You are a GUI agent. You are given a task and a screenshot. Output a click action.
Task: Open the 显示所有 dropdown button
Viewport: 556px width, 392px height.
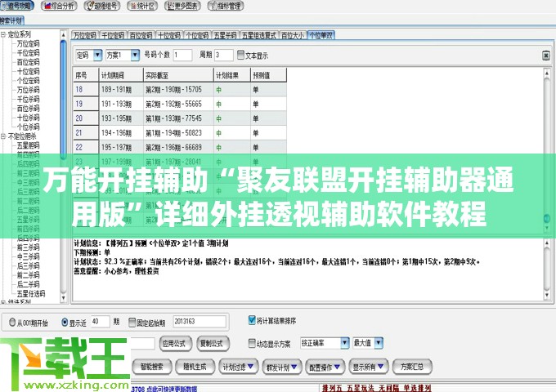[369, 367]
